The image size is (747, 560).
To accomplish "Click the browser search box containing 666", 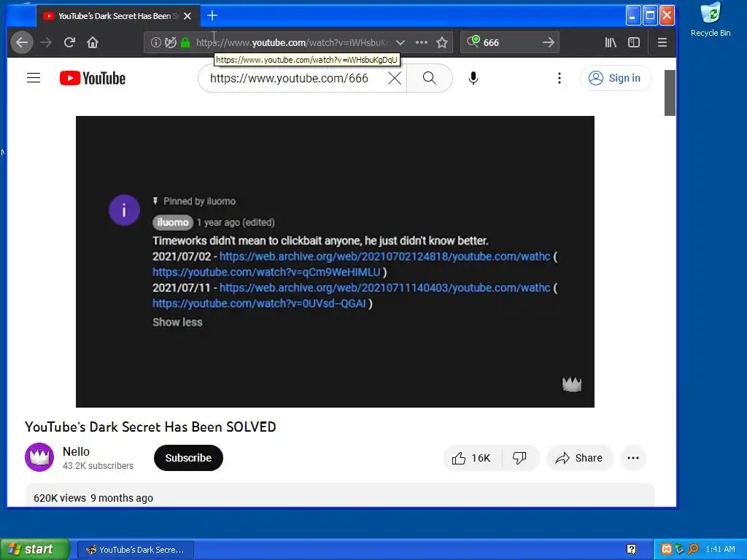I will (x=510, y=42).
